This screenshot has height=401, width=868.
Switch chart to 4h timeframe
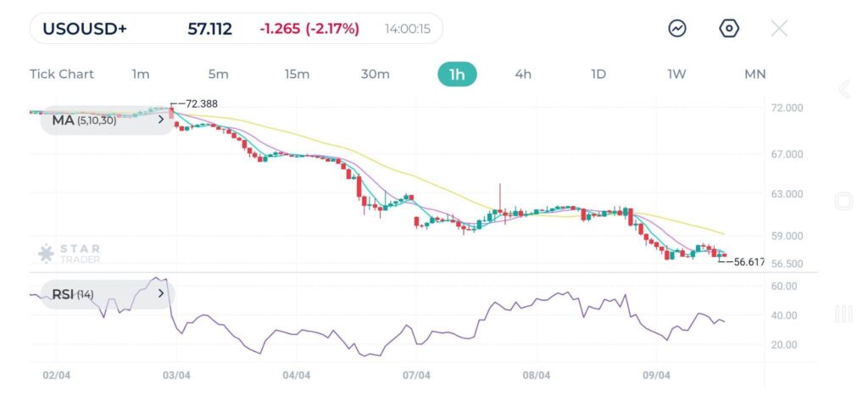(523, 75)
